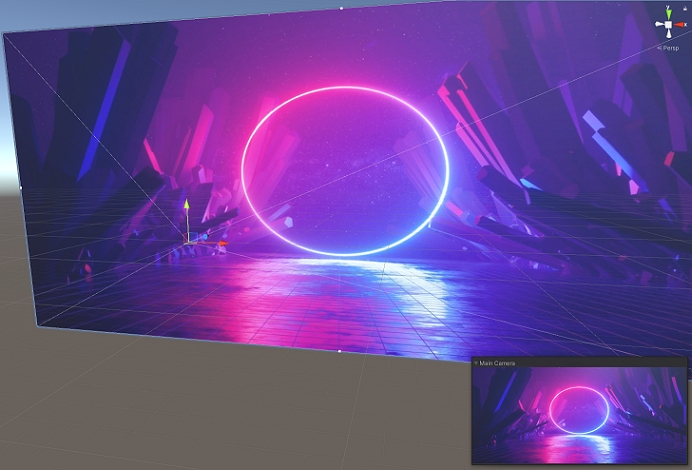Click the red X axis cone on the orientation gizmo
Viewport: 692px width, 470px height.
(x=680, y=24)
